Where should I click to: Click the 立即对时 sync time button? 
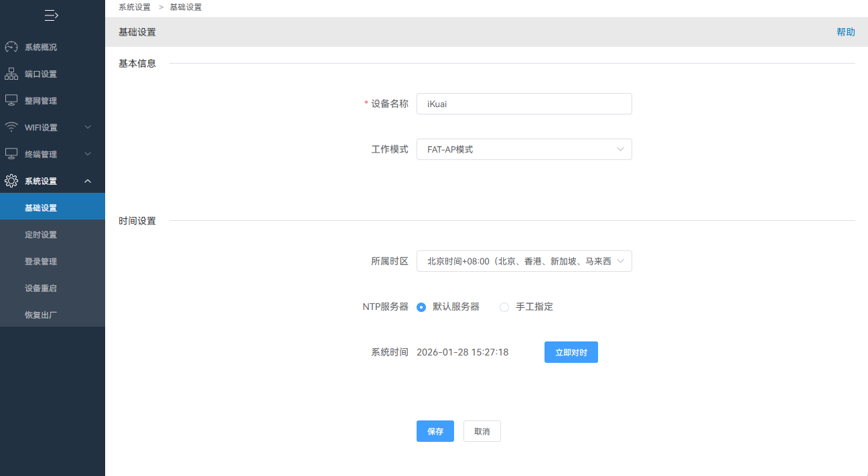tap(571, 352)
